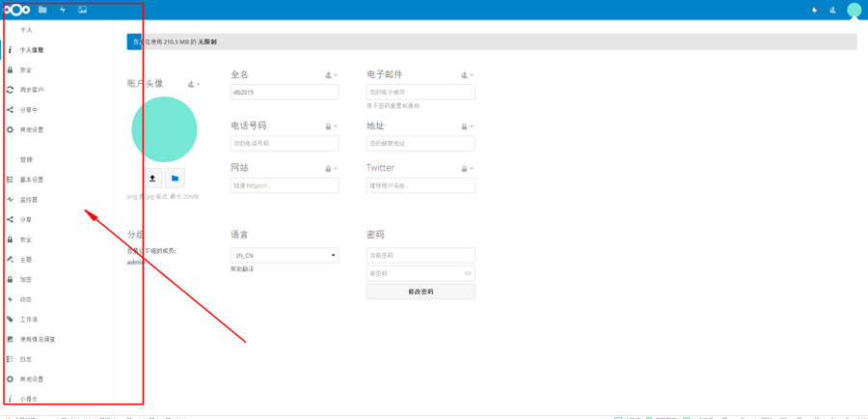Click the 修改密码 button
This screenshot has height=419, width=868.
(x=420, y=292)
